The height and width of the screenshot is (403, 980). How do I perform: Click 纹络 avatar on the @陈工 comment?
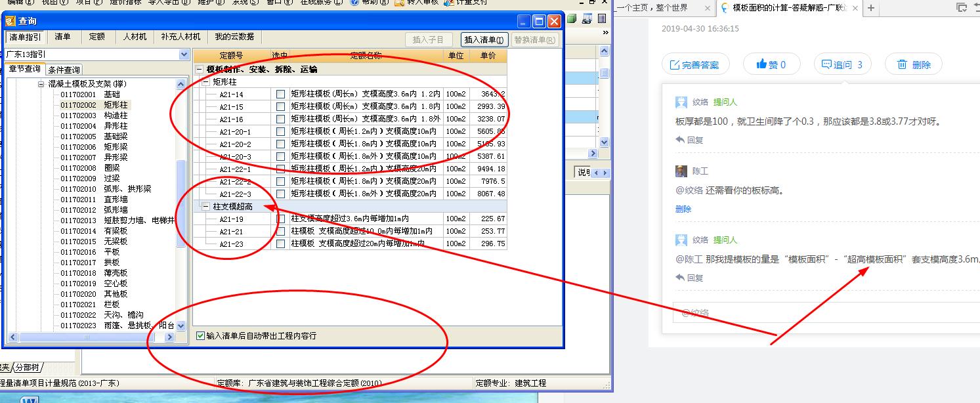click(681, 240)
